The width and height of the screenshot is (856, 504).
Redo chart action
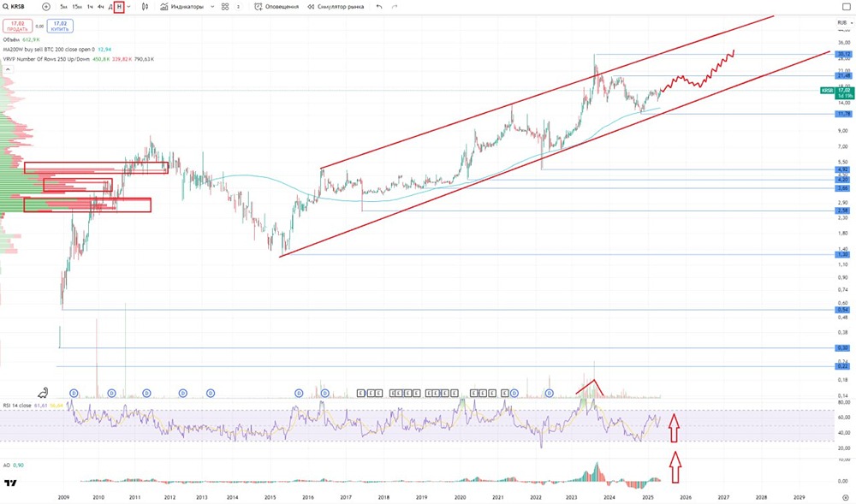click(x=394, y=7)
